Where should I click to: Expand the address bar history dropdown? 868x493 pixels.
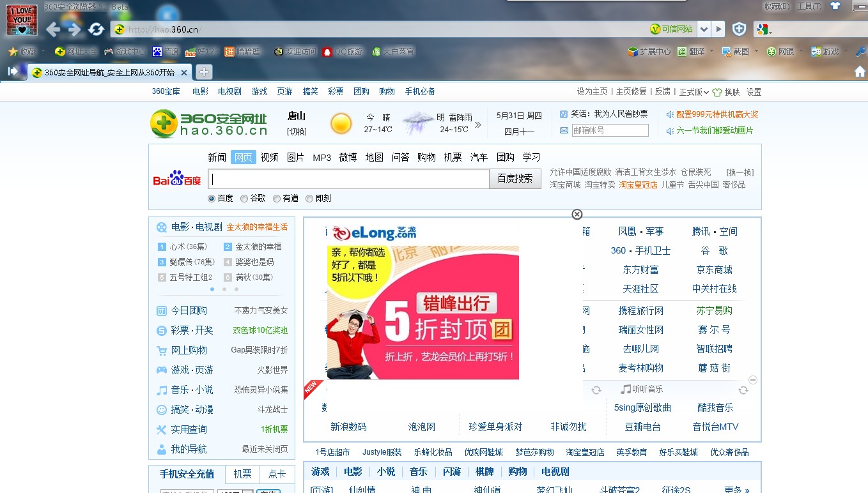(x=704, y=29)
